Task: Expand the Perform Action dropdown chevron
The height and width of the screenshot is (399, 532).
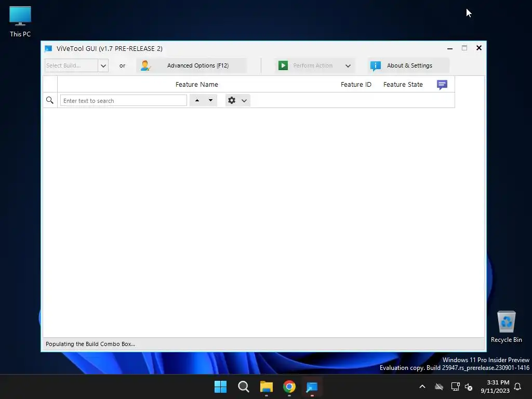Action: 348,66
